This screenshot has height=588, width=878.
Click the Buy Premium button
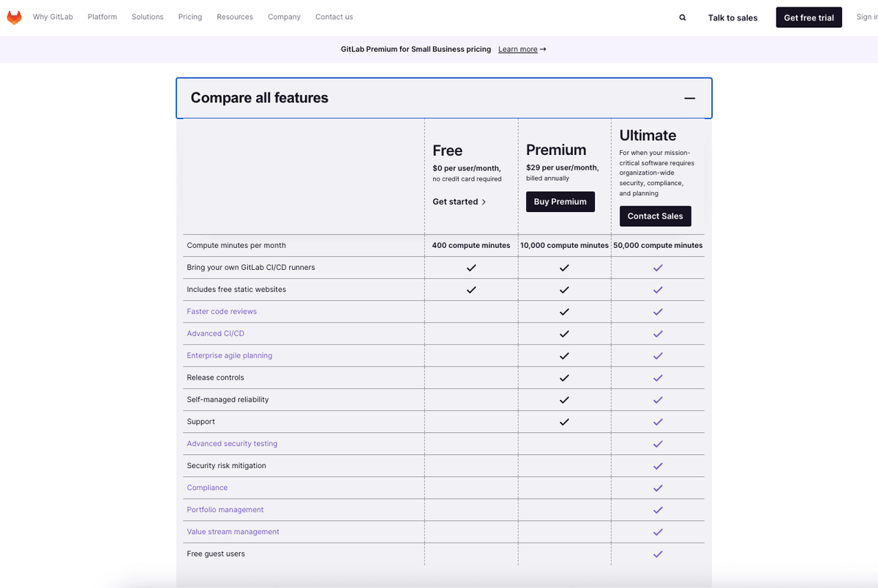point(560,202)
